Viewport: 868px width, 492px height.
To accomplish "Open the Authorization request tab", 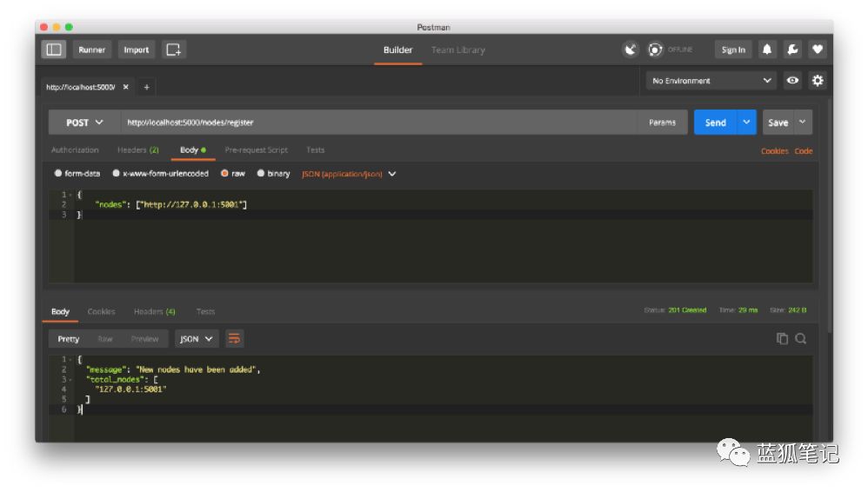I will pyautogui.click(x=75, y=150).
